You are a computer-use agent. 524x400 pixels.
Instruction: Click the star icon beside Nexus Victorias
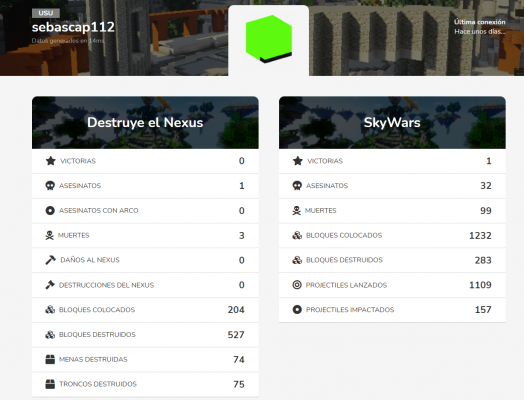click(x=50, y=161)
